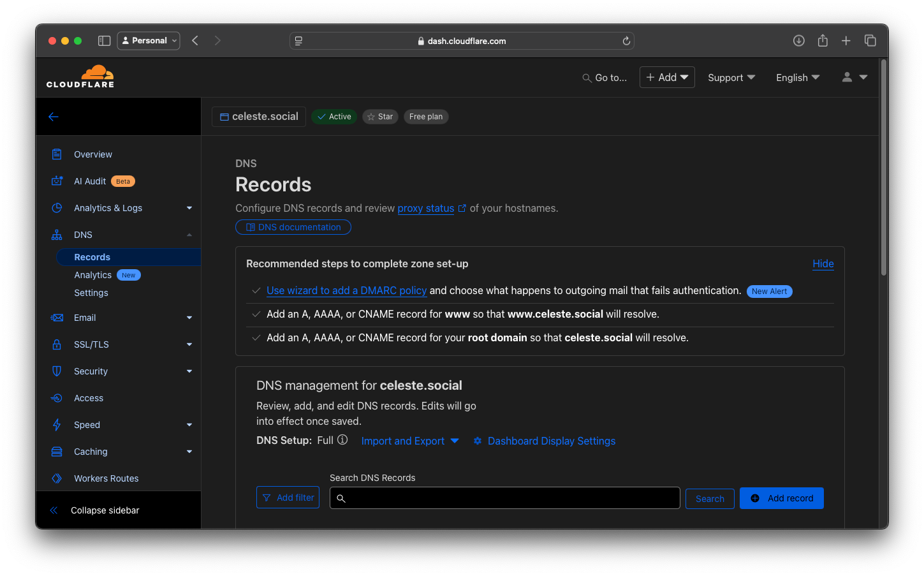Click the DNS Setup info icon
Screen dimensions: 924x576
[x=342, y=439]
